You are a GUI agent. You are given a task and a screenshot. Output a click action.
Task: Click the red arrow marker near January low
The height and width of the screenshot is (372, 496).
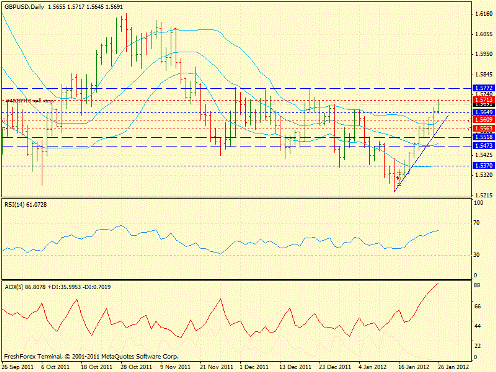397,178
